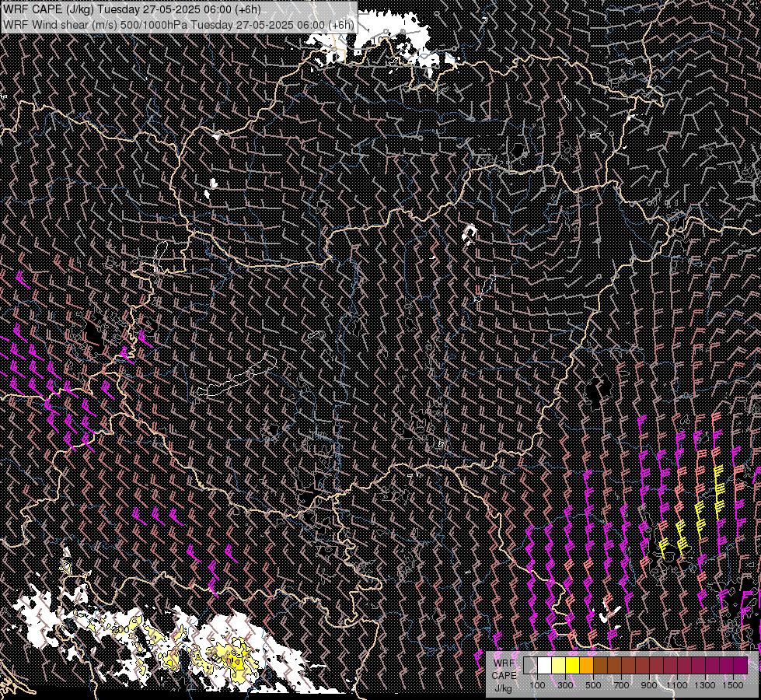
Task: Select the white swatch in the CAPE legend
Action: [545, 665]
